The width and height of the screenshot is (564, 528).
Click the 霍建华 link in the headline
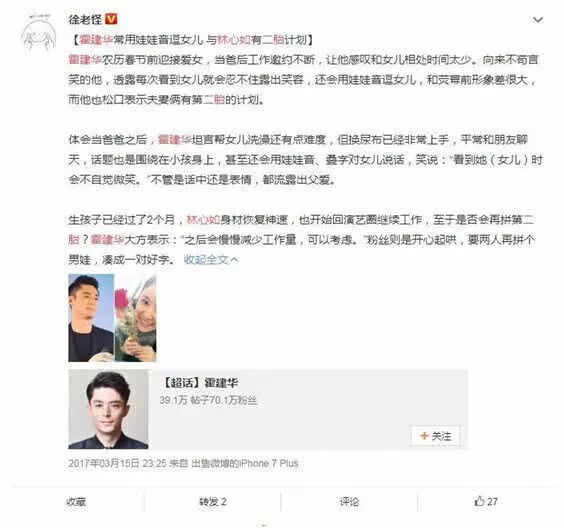point(96,40)
